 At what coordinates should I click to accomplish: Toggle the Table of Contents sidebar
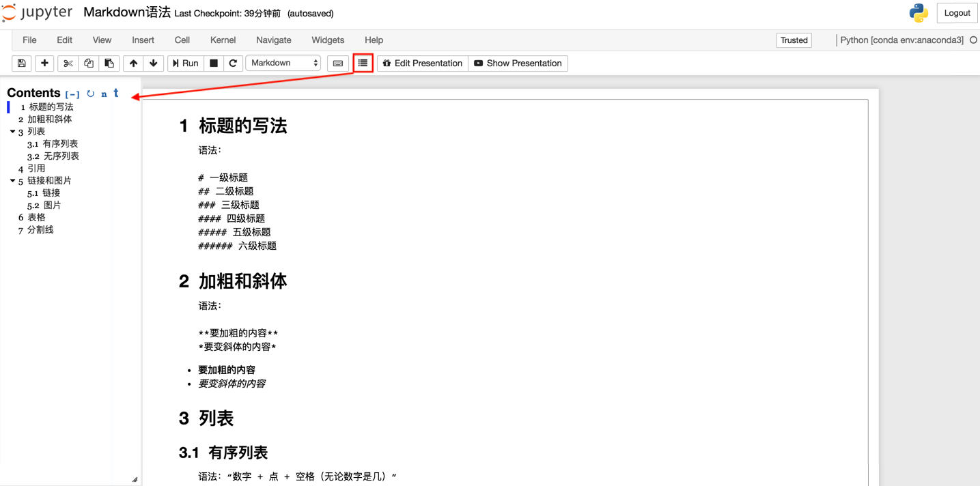pos(363,63)
